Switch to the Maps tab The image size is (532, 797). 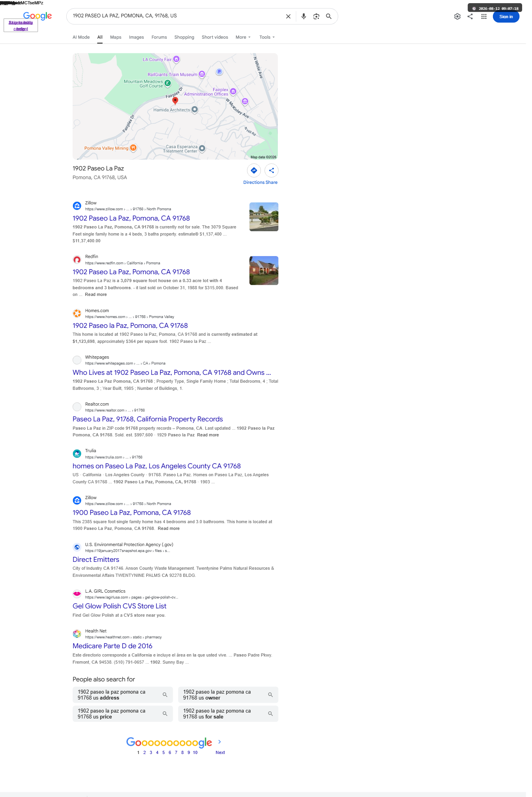(116, 37)
